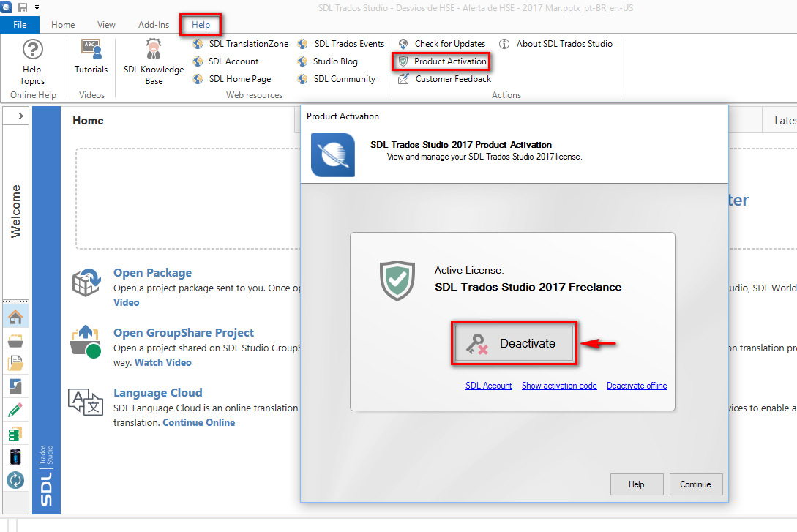
Task: Click the Language Cloud icon
Action: click(x=86, y=402)
